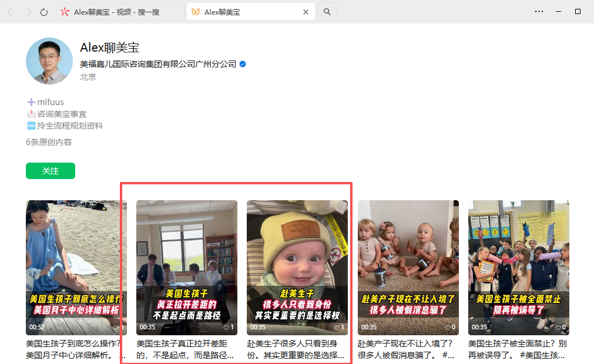
Task: Click the blue verified badge icon
Action: coord(243,64)
